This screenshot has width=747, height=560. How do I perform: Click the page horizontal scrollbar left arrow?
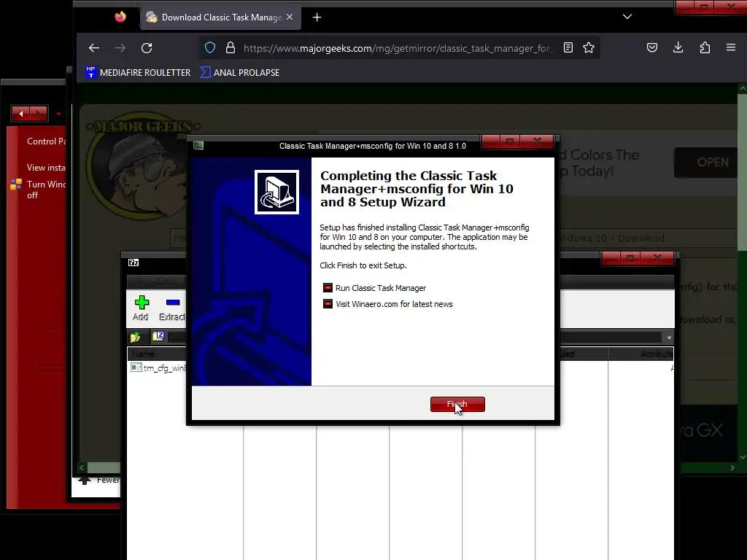pos(82,467)
